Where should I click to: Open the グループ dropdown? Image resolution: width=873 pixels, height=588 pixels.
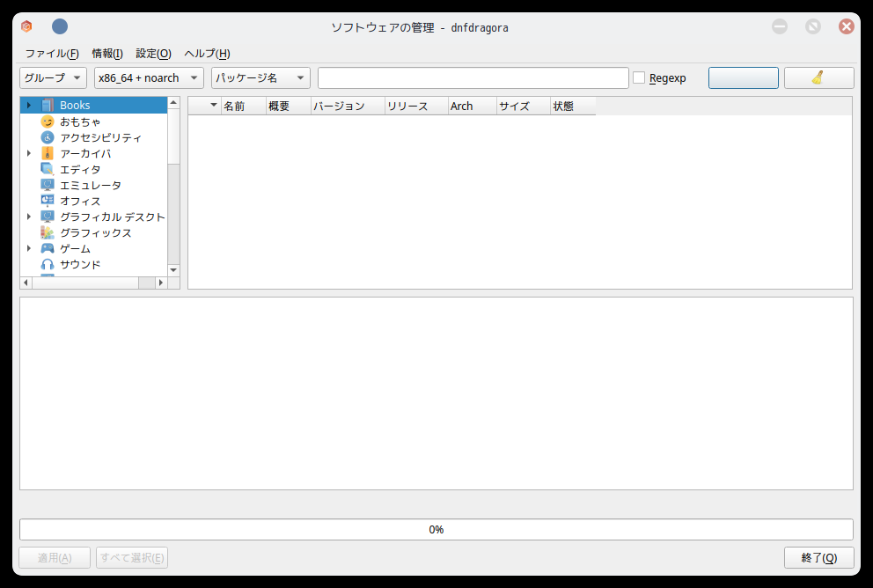pyautogui.click(x=52, y=77)
